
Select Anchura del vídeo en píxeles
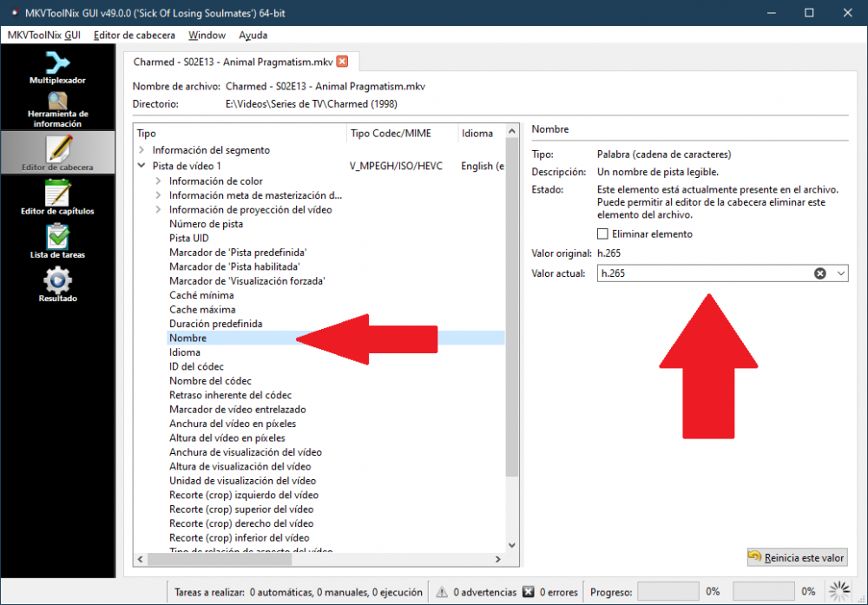tap(233, 424)
